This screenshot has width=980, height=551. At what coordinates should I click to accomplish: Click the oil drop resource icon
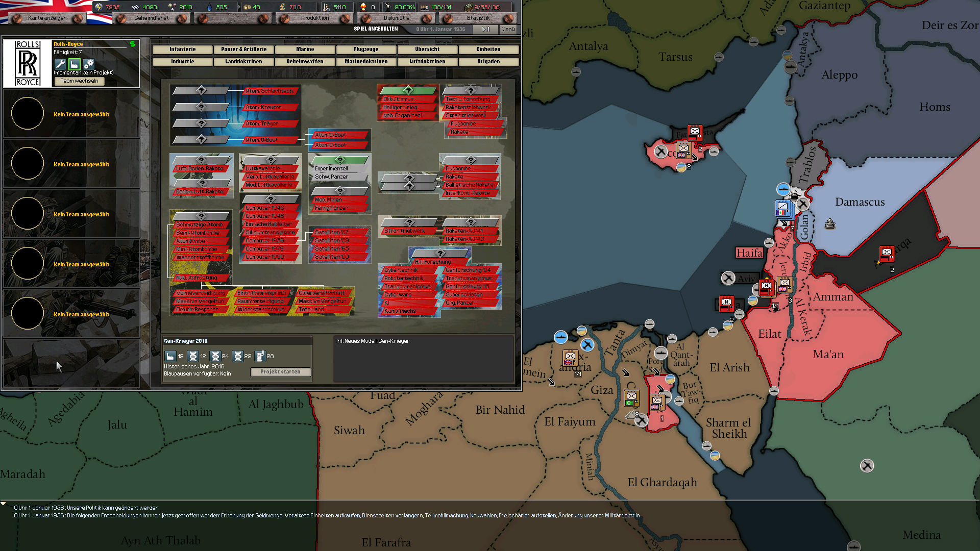(209, 7)
